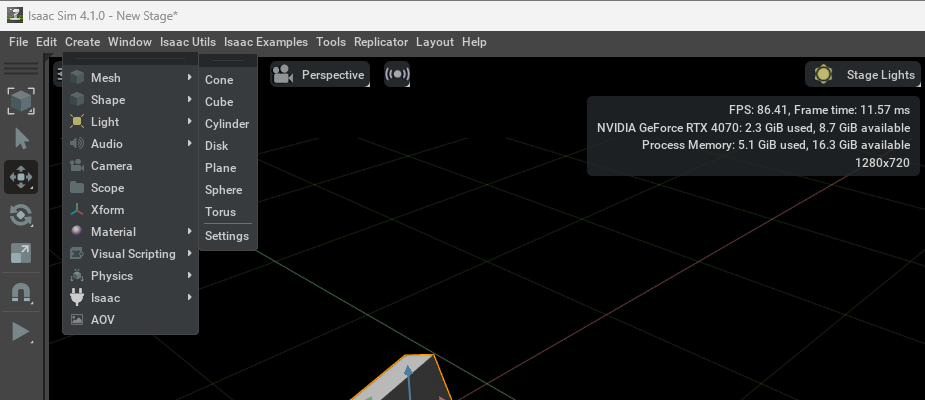Click the Camera menu entry icon
925x400 pixels.
click(77, 166)
